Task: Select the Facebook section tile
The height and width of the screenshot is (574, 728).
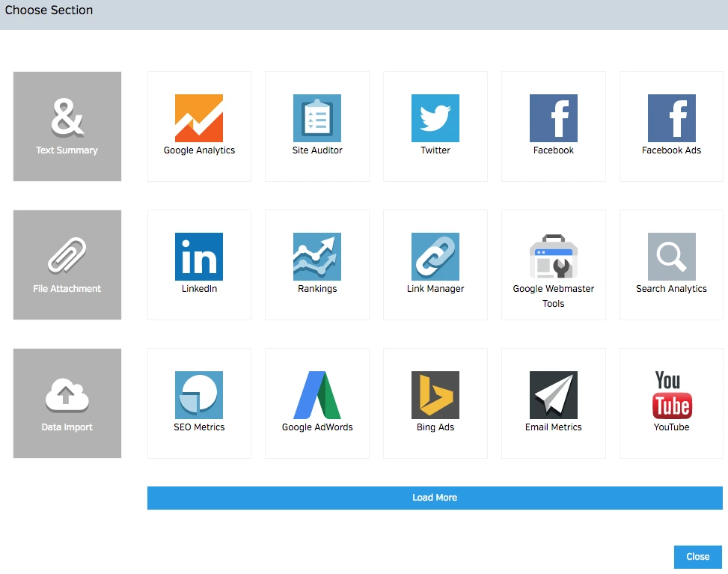Action: tap(554, 126)
